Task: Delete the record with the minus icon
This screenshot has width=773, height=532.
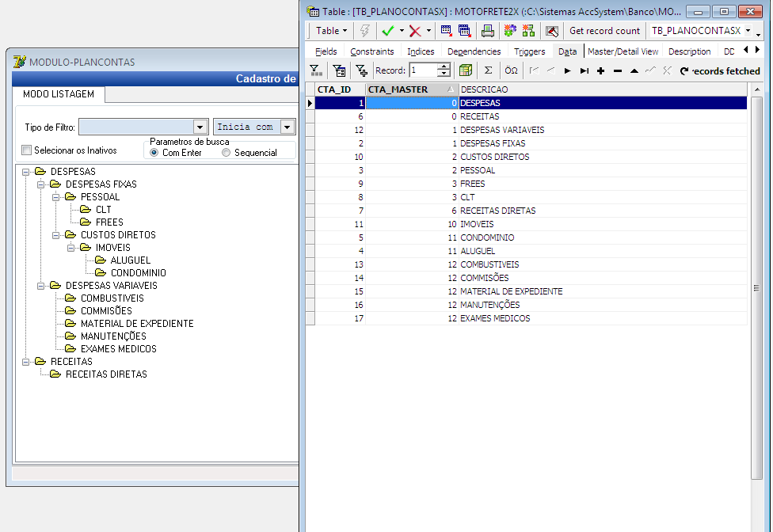Action: (x=617, y=70)
